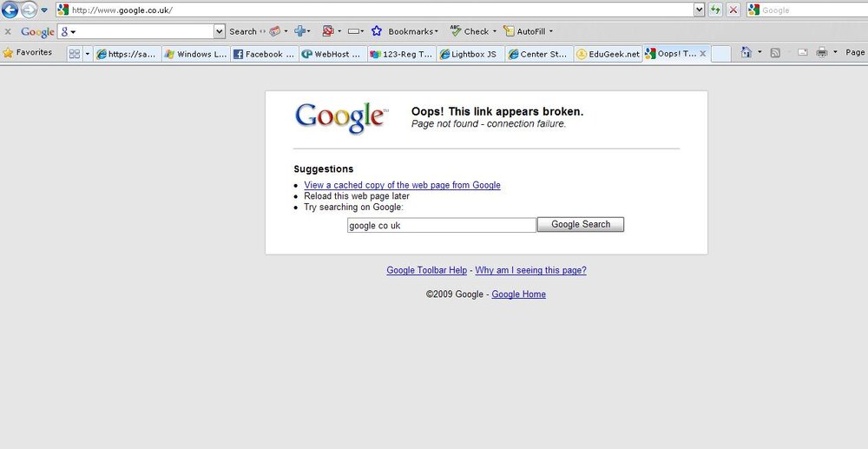868x449 pixels.
Task: Click the blue plus share icon
Action: point(300,31)
